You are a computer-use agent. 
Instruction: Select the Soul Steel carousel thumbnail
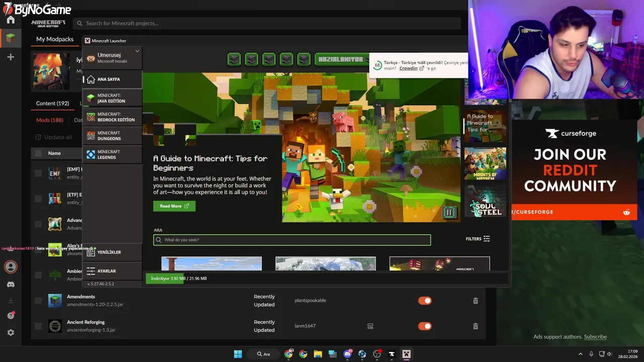coord(485,201)
